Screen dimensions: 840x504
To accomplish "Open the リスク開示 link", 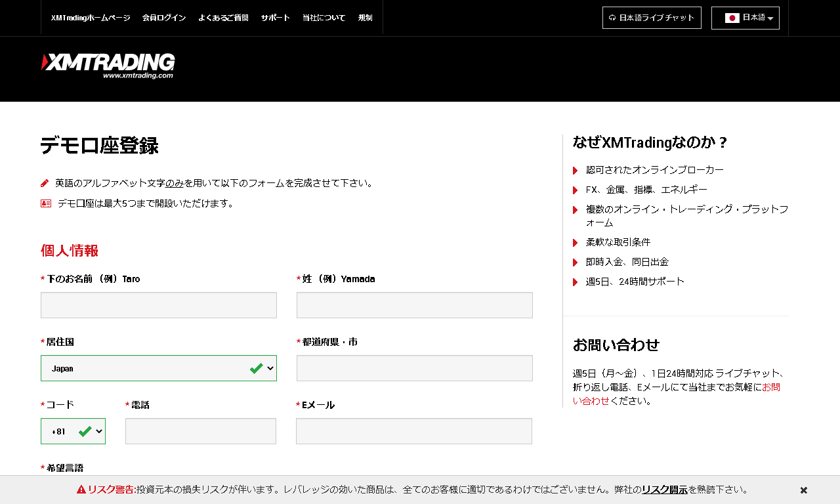I will [665, 490].
